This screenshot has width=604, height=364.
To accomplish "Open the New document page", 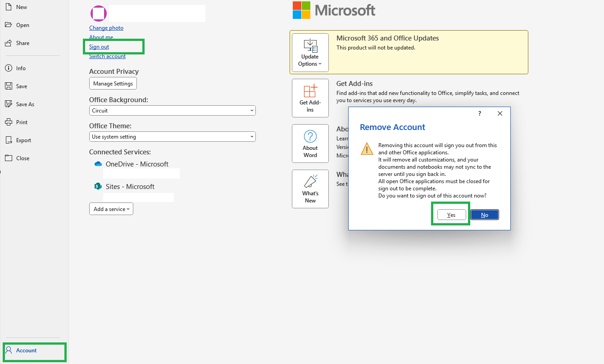I will tap(16, 7).
